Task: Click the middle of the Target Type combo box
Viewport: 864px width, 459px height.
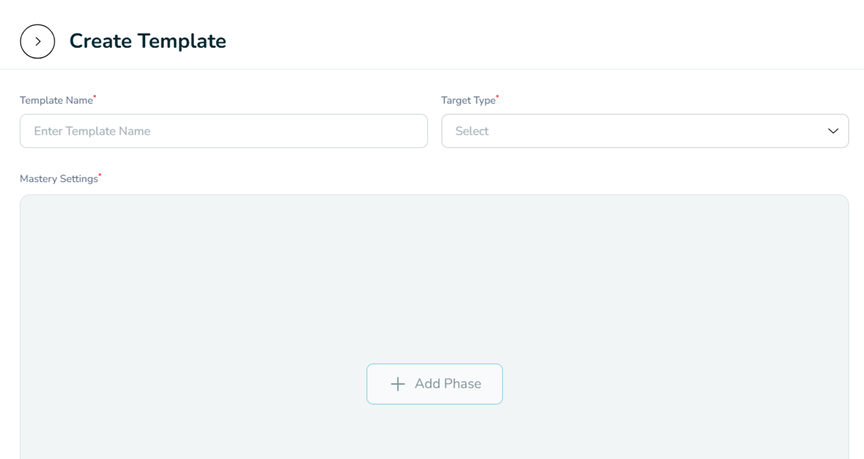Action: click(644, 131)
